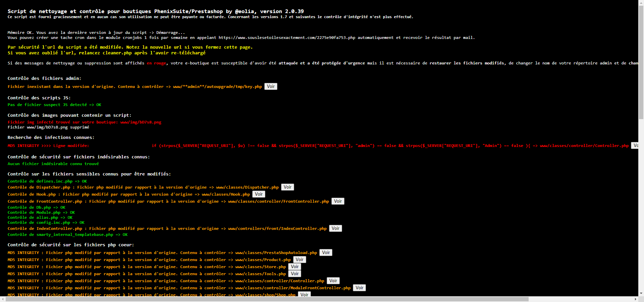Click horizontal scrollbar left arrow
The width and height of the screenshot is (644, 302).
click(3, 299)
